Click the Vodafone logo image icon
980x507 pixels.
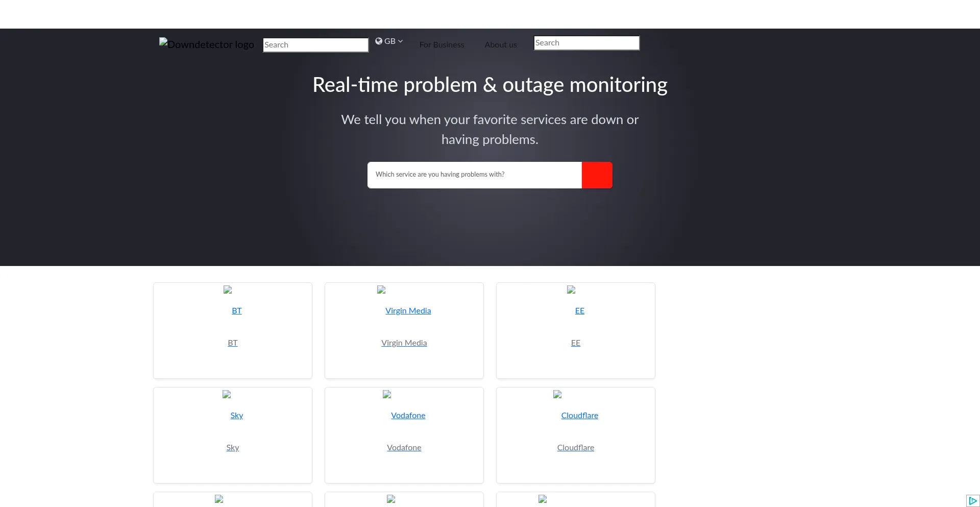click(x=387, y=395)
